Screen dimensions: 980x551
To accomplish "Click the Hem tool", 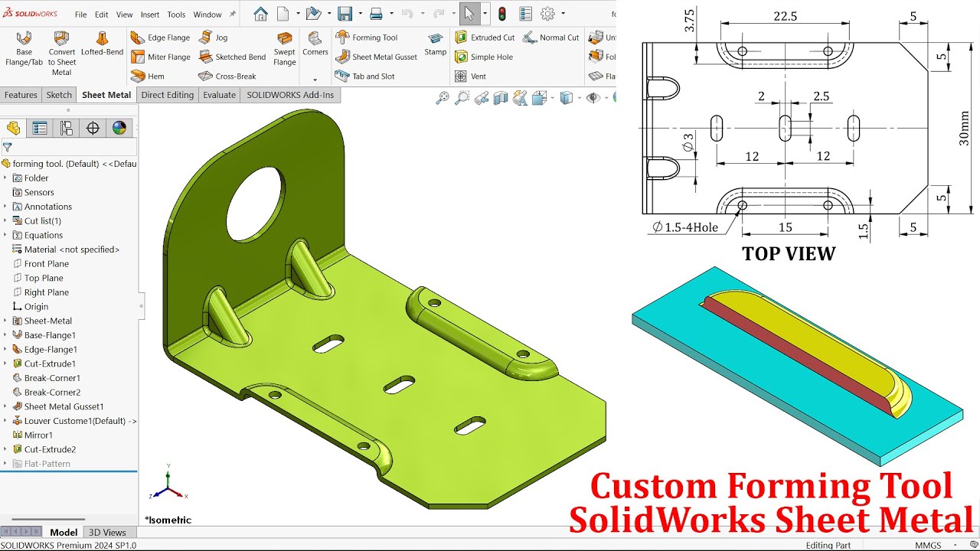I will 148,77.
